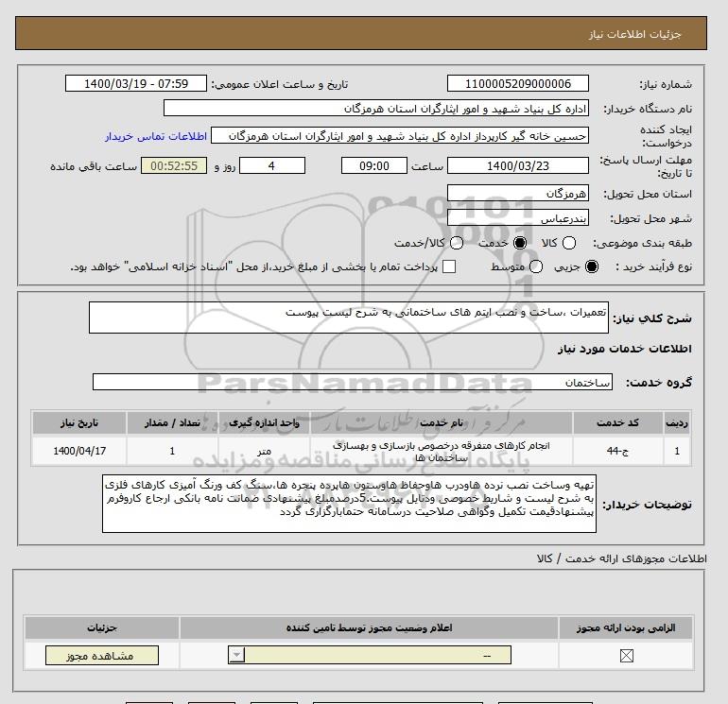Click the deadline date 1400/03/23 field

[518, 165]
